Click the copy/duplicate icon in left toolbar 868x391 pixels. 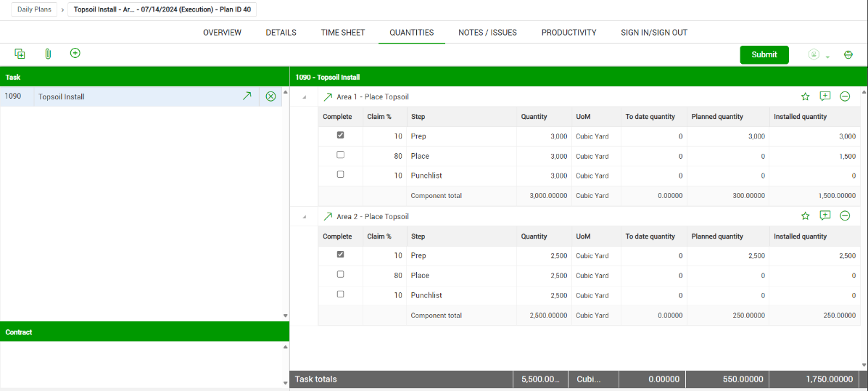[20, 54]
